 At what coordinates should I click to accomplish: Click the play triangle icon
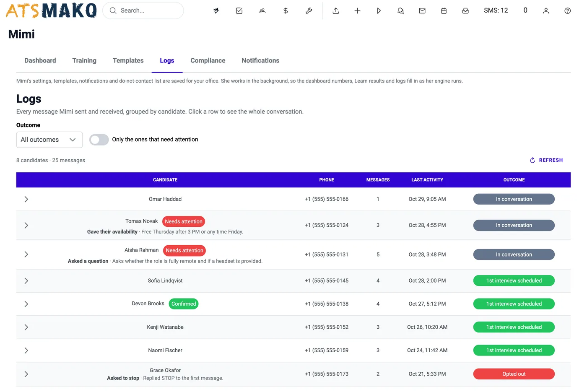(x=379, y=11)
